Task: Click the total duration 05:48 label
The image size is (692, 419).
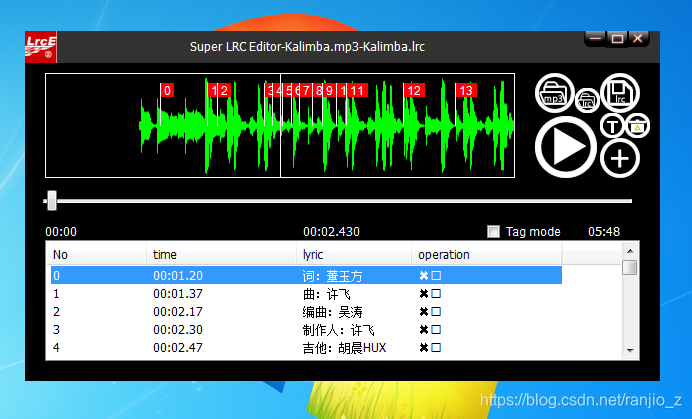Action: (604, 231)
